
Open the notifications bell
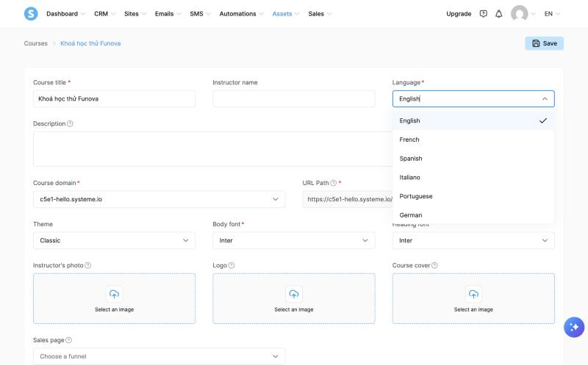tap(499, 14)
